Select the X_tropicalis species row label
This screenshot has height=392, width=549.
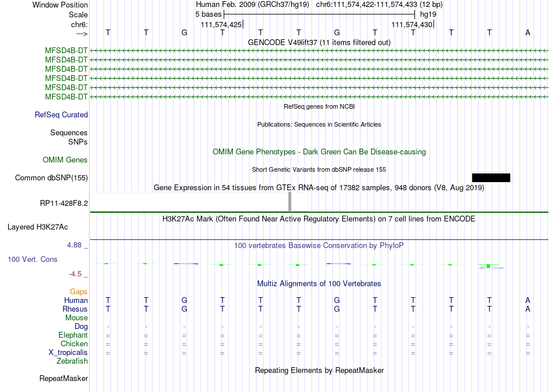68,353
